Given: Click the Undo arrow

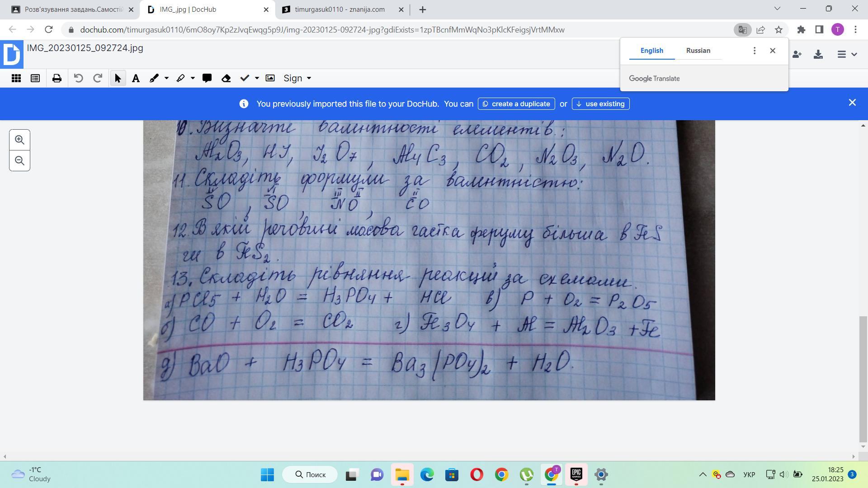Looking at the screenshot, I should (78, 78).
